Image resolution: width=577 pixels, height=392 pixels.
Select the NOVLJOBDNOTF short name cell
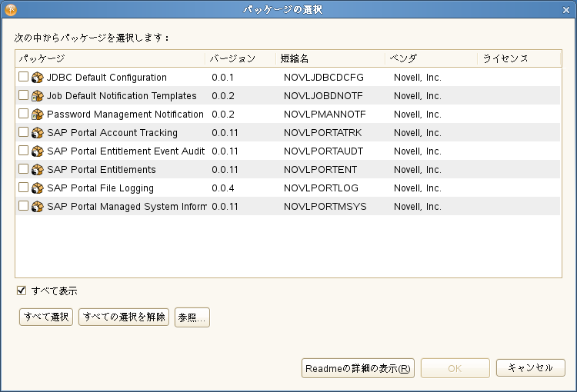click(323, 96)
